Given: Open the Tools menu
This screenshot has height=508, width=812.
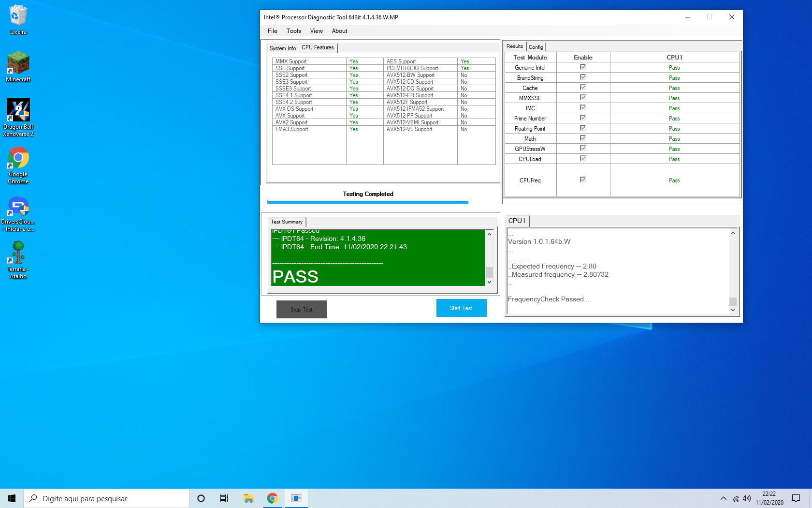Looking at the screenshot, I should click(294, 31).
